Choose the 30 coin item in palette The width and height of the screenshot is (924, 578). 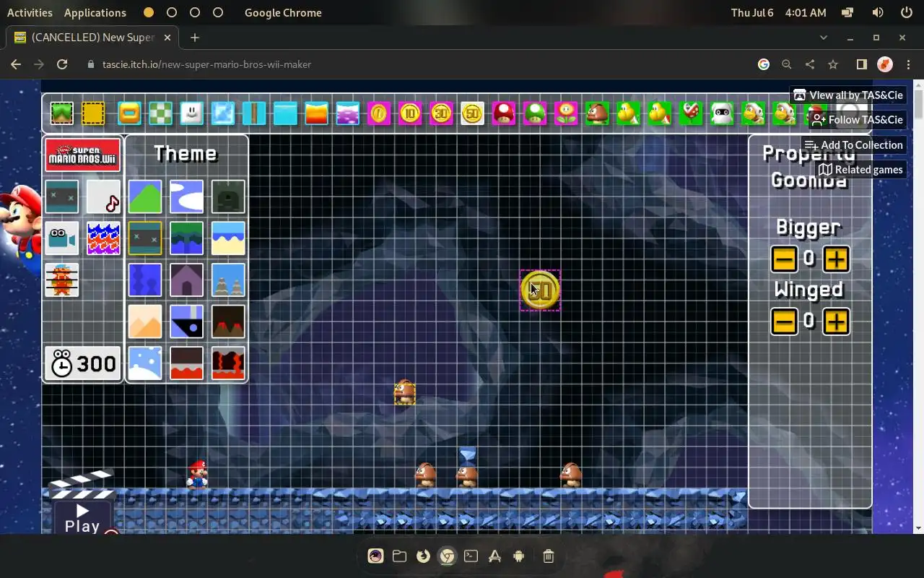pyautogui.click(x=441, y=113)
